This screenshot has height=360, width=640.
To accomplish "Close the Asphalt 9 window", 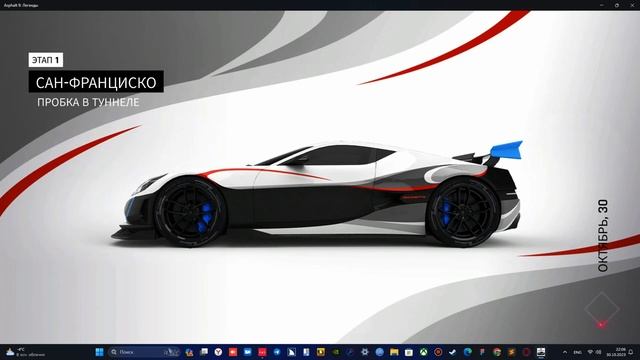I will (632, 5).
